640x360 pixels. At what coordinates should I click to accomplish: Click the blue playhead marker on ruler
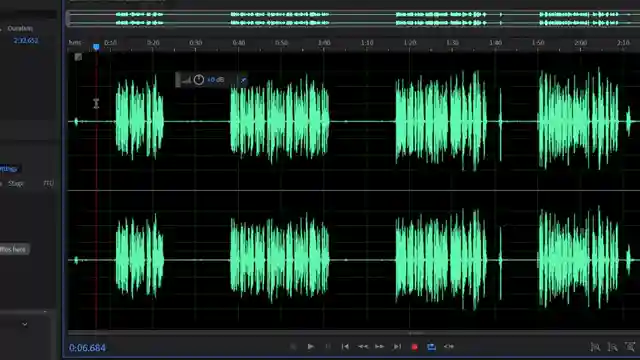[96, 47]
